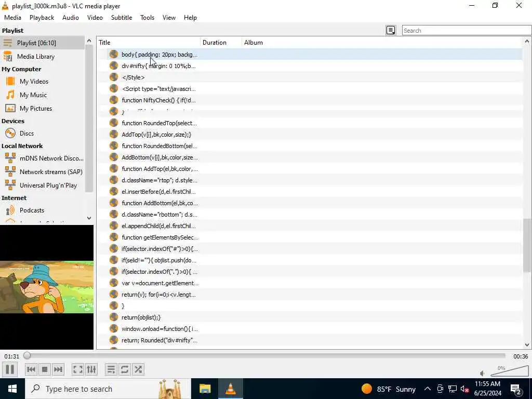The height and width of the screenshot is (399, 532).
Task: Select Universal Plug'n'Play item
Action: click(42, 185)
